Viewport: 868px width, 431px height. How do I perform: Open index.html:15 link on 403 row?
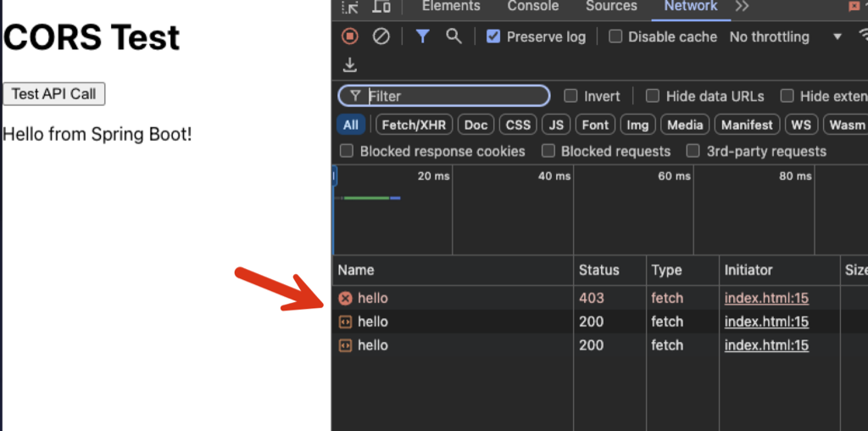(766, 299)
